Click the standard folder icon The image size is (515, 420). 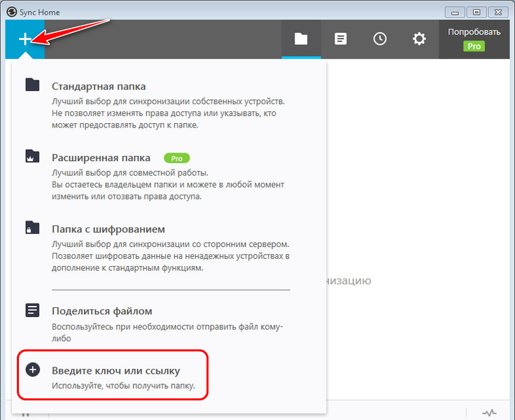tap(32, 85)
